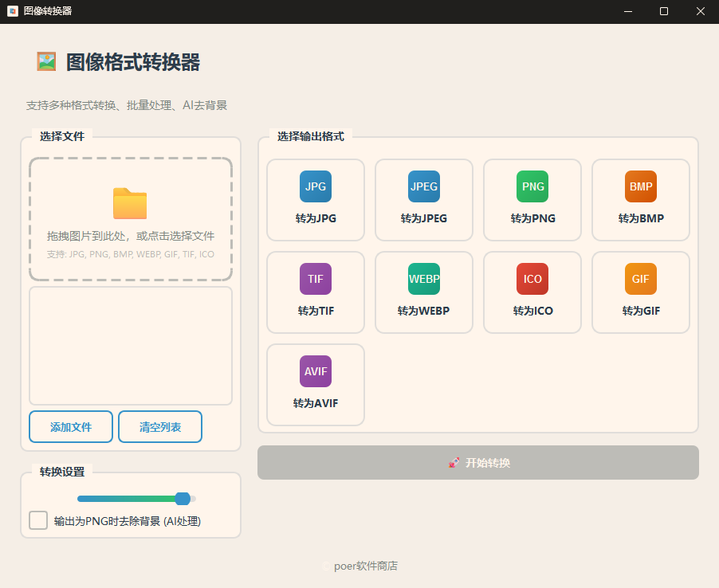
Task: Click the 转为PNG label
Action: (x=532, y=218)
